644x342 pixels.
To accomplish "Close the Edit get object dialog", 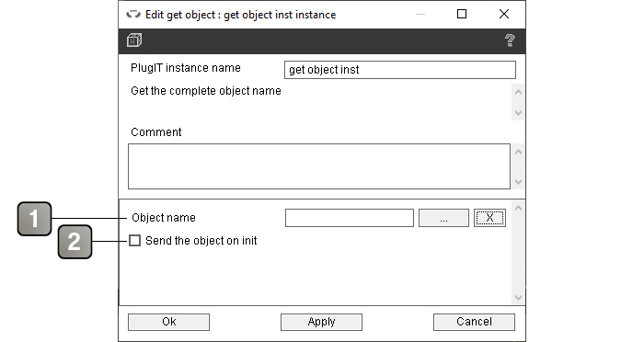I will [504, 14].
